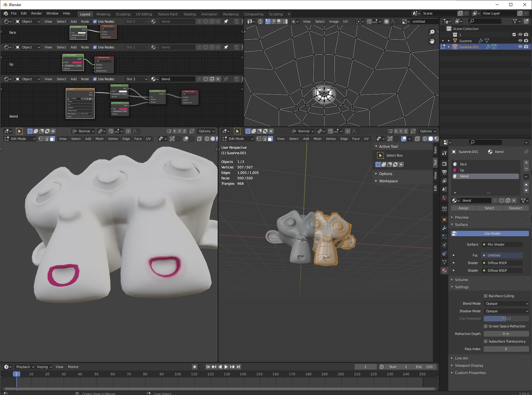The image size is (532, 395).
Task: Open the File menu
Action: pos(14,13)
